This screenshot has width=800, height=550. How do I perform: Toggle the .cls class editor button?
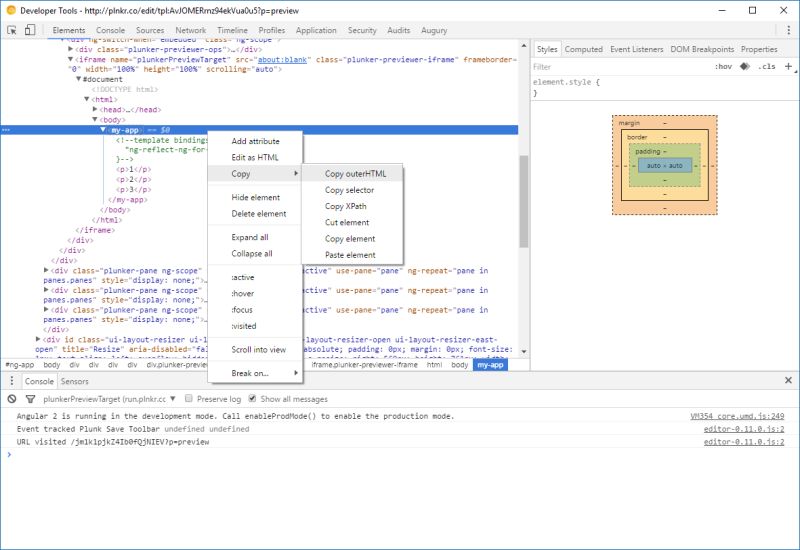click(x=766, y=67)
